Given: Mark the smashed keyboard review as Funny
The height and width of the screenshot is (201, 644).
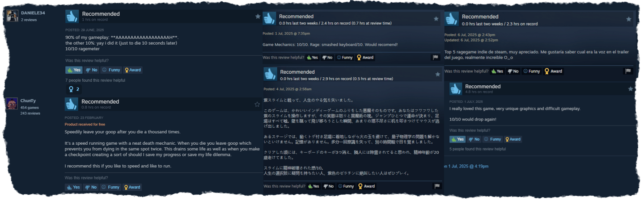Looking at the screenshot, I should 345,58.
